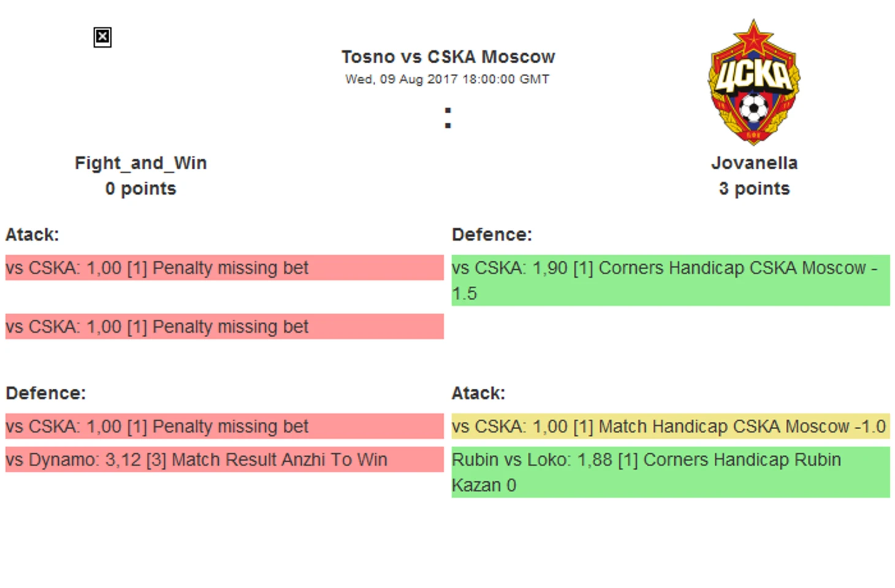Click Jovanella's Defence: heading

pos(492,235)
